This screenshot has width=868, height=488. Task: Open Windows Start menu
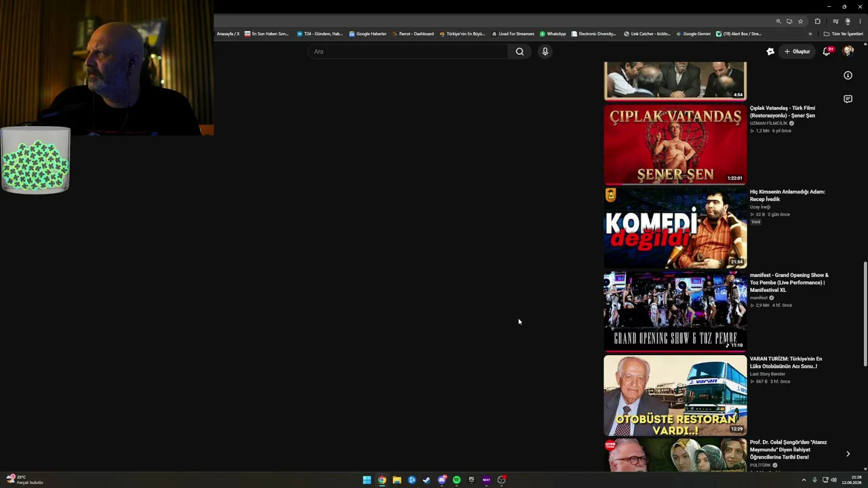point(367,480)
